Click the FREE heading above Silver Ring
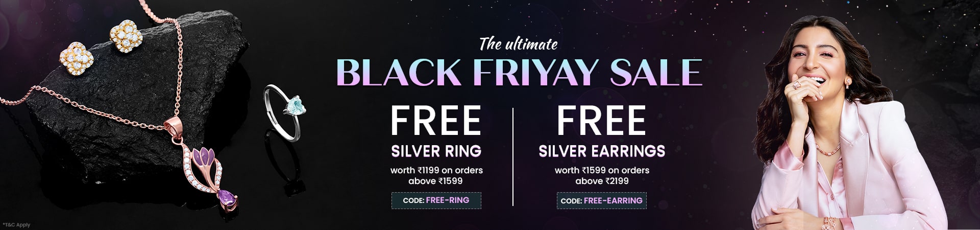980x230 pixels. (436, 121)
